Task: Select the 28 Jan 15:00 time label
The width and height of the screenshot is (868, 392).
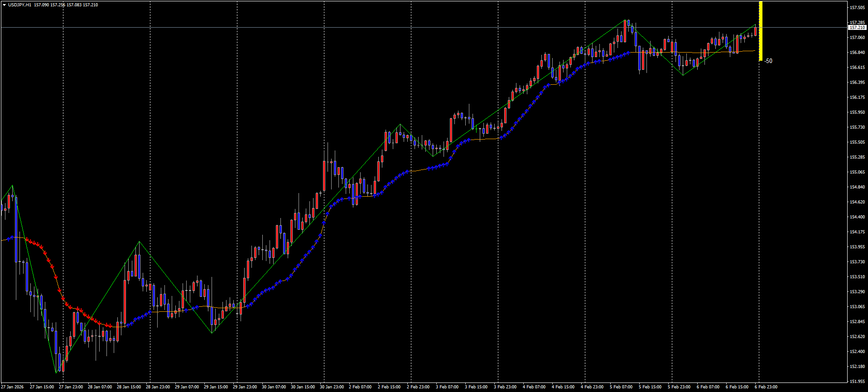Action: click(129, 387)
